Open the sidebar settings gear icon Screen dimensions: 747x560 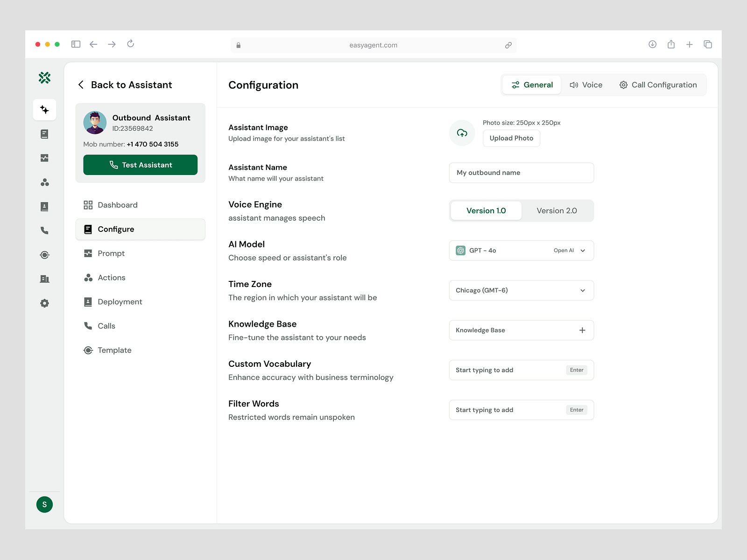point(44,303)
